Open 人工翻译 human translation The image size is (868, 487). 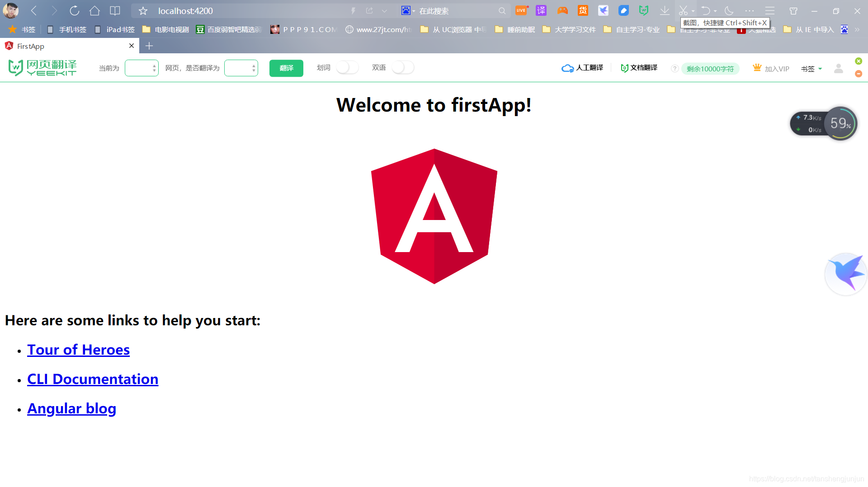(582, 68)
